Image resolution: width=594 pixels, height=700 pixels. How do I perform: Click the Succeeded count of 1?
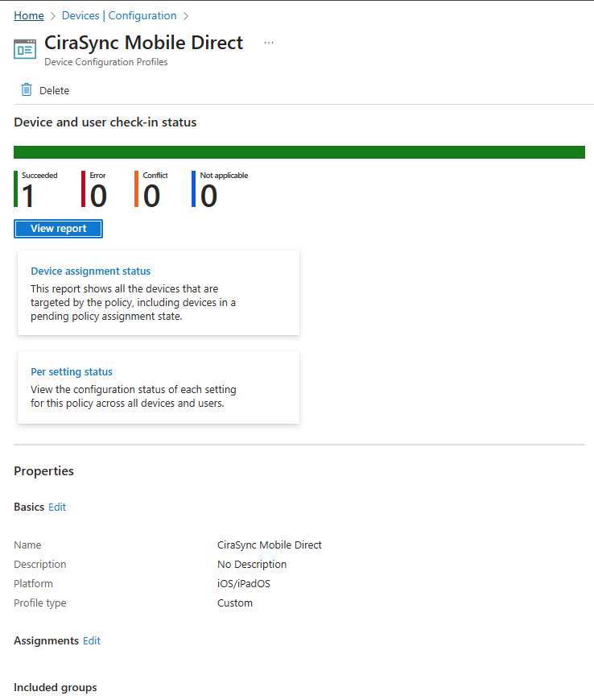coord(27,196)
